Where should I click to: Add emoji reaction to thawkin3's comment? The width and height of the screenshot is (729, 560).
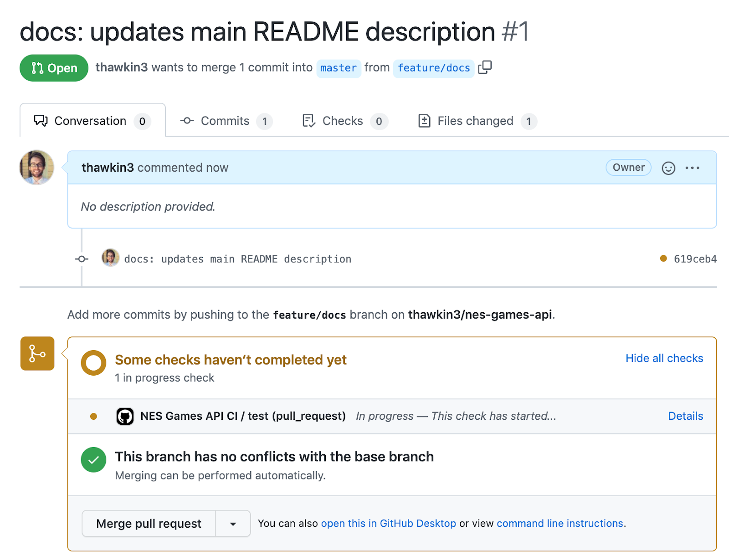pos(668,168)
